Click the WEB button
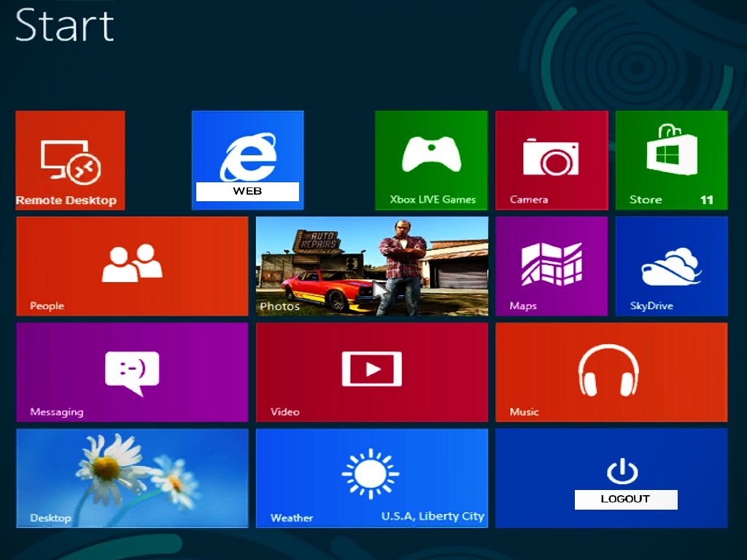 point(248,192)
